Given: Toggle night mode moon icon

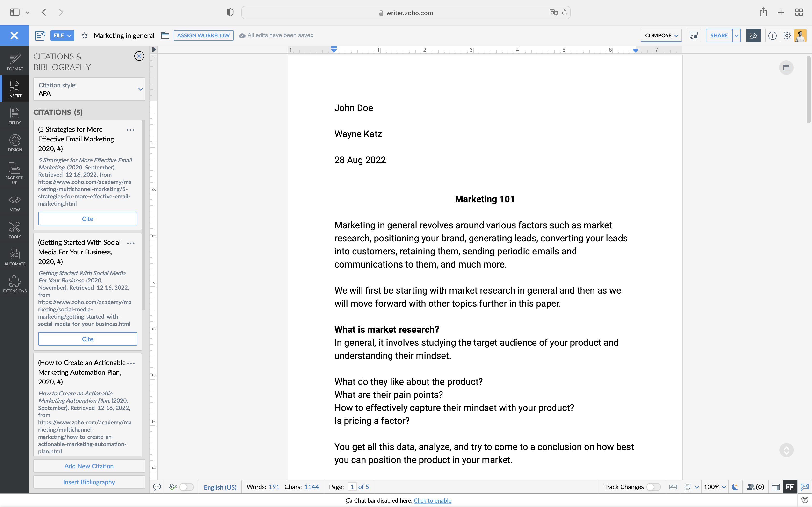Looking at the screenshot, I should pos(735,487).
